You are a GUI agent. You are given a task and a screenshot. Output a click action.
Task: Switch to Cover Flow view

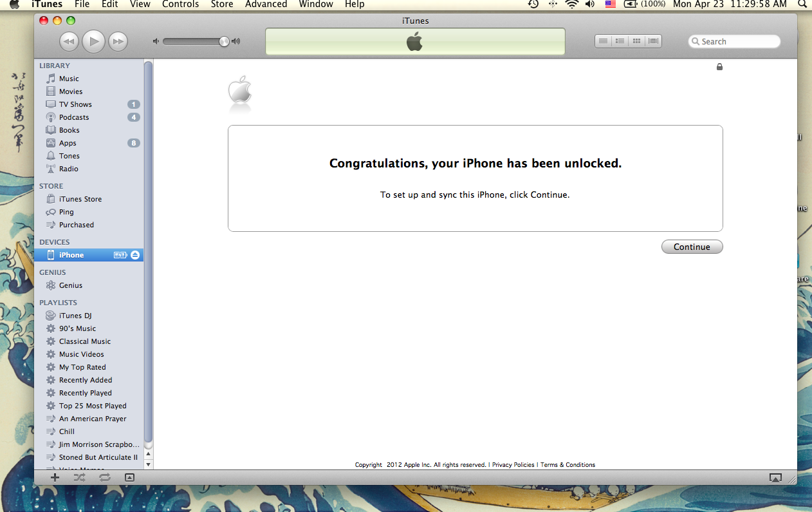653,41
